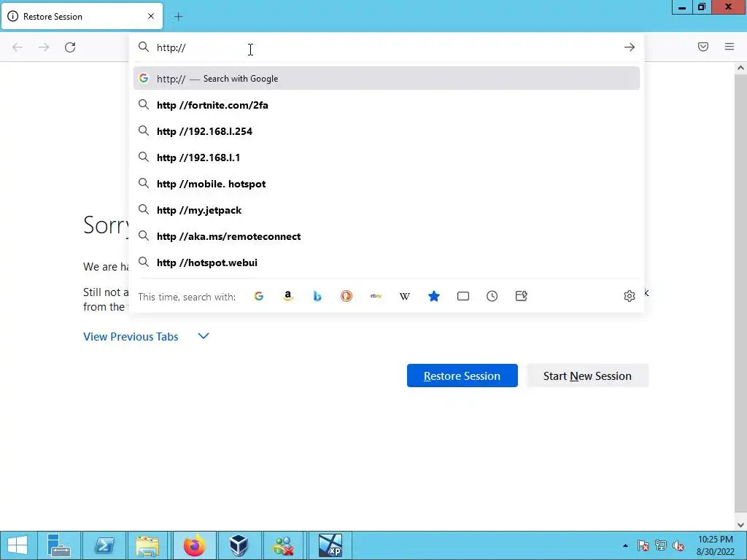Click Firefox icon in taskbar
This screenshot has width=747, height=560.
pyautogui.click(x=194, y=545)
